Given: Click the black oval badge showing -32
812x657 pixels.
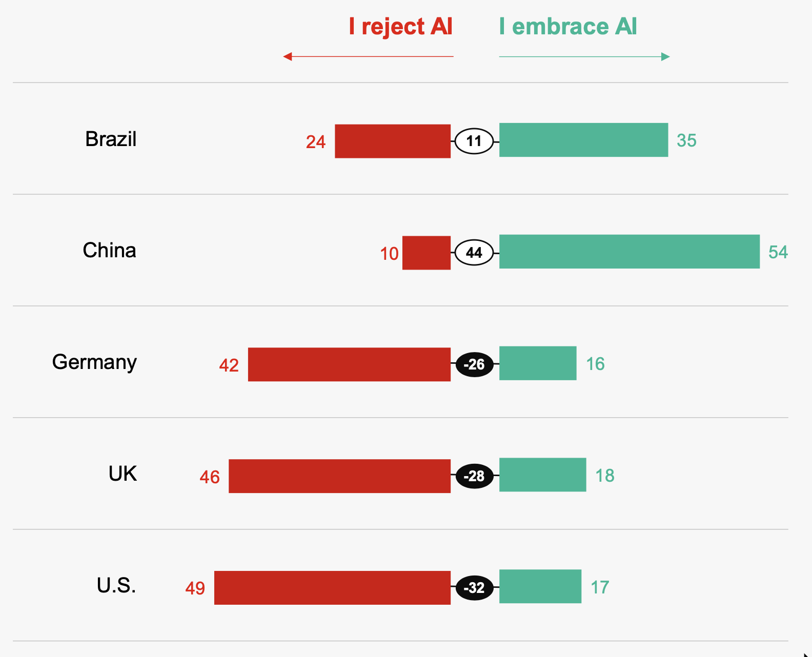Looking at the screenshot, I should point(474,588).
